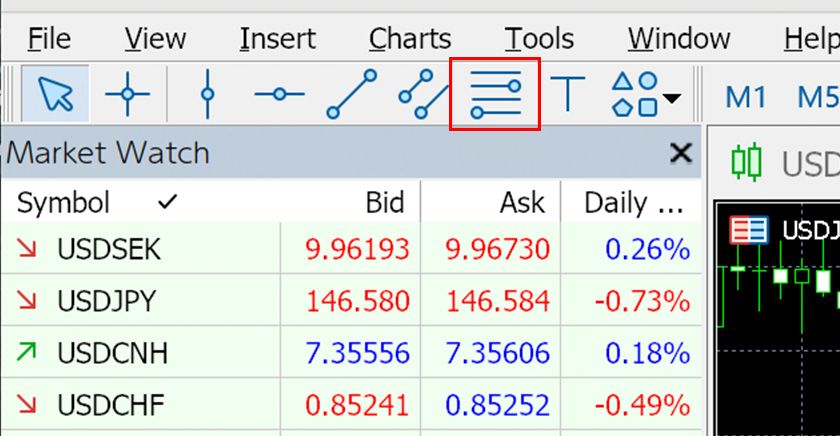This screenshot has width=840, height=436.
Task: Switch chart to M1 timeframe
Action: [745, 97]
